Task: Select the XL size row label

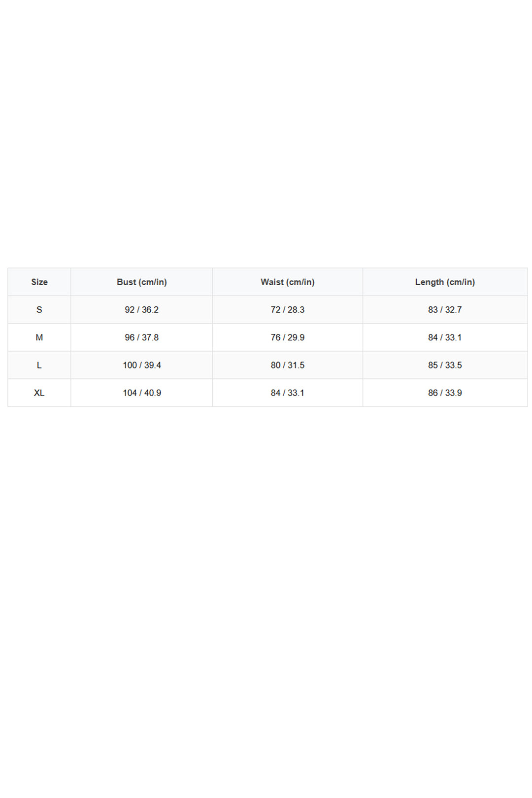Action: click(x=39, y=393)
